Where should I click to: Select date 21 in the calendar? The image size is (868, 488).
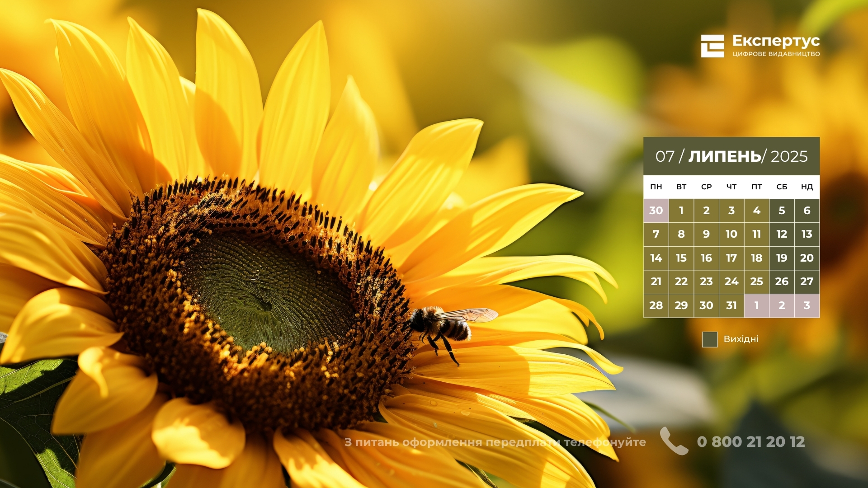[x=656, y=282]
